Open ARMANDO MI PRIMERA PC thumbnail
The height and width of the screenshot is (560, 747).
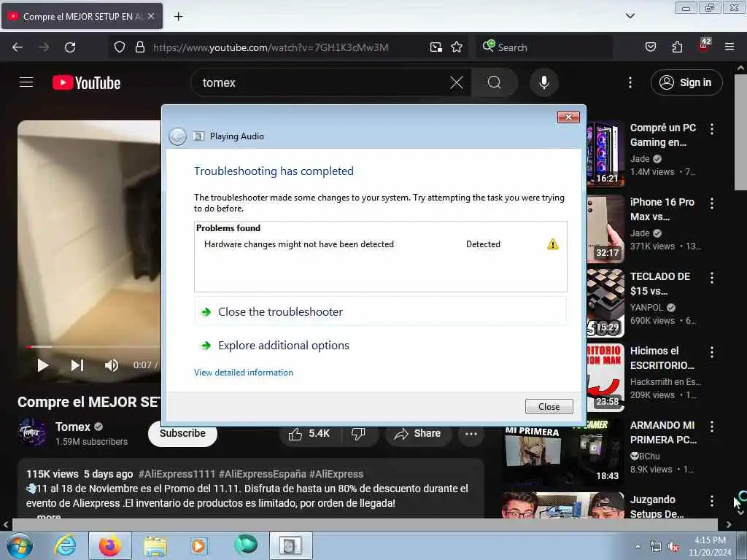563,454
